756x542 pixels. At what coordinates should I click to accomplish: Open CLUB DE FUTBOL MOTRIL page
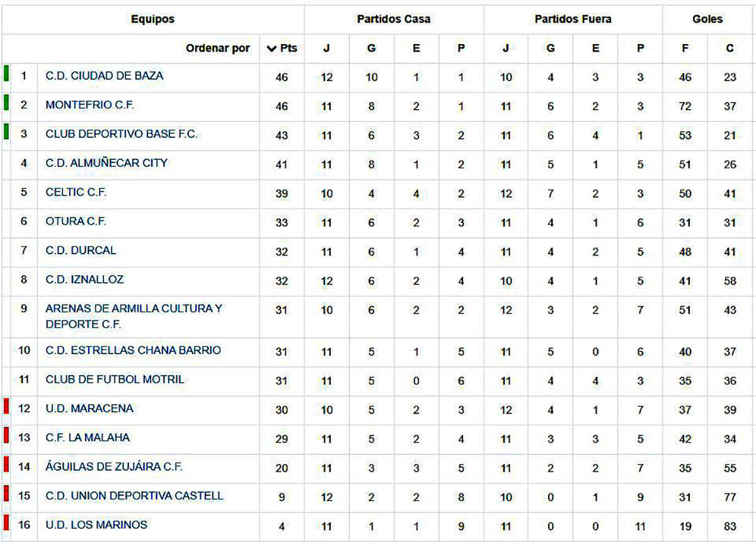(x=115, y=380)
